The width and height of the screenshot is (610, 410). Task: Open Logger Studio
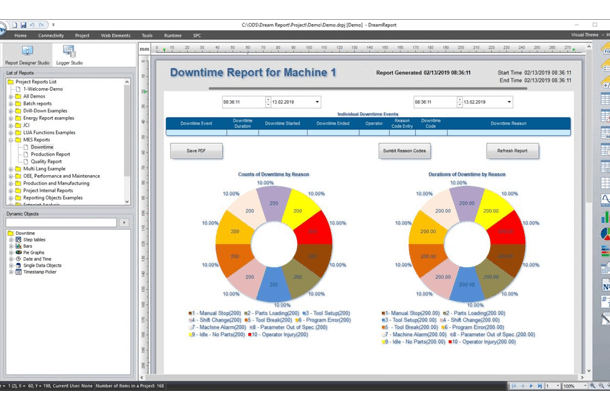(69, 54)
